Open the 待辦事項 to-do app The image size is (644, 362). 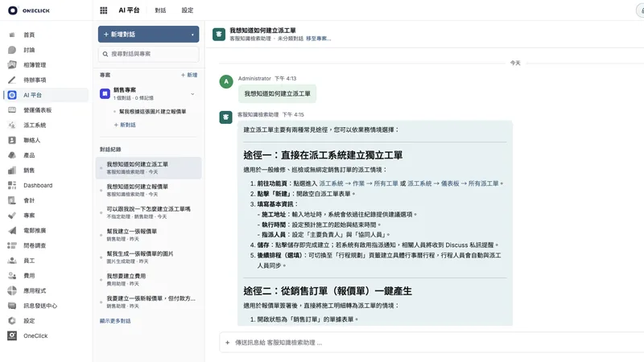click(35, 80)
